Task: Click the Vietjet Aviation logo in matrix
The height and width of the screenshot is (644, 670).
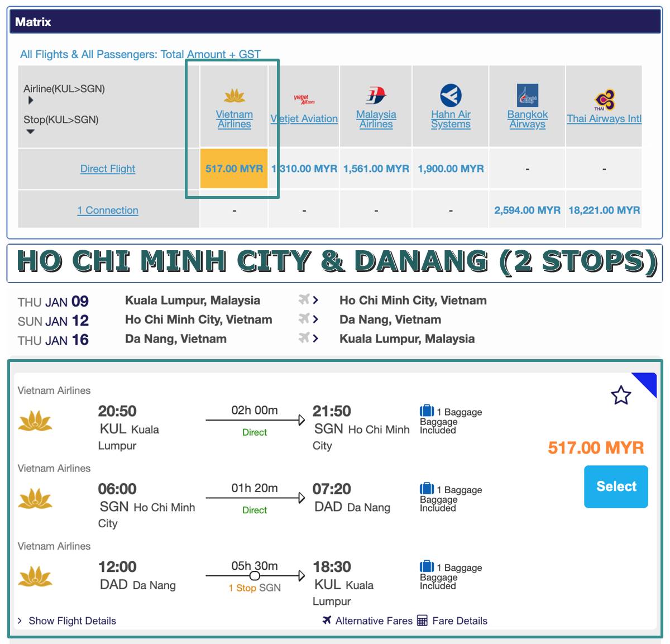Action: [x=304, y=99]
